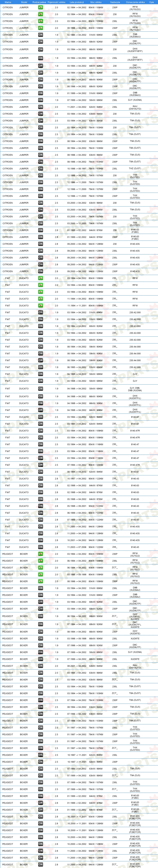The width and height of the screenshot is (158, 868).
Task: Click the Lata produkcji column header
Action: click(x=77, y=2)
